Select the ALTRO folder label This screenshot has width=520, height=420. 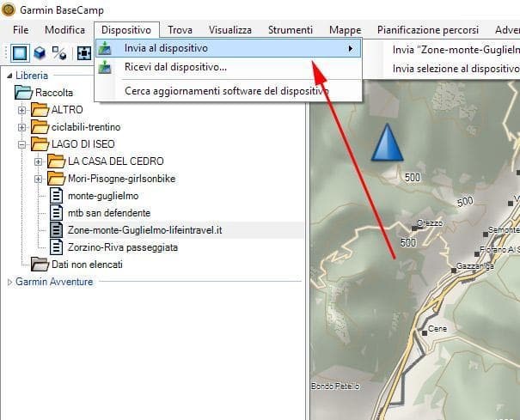point(67,110)
